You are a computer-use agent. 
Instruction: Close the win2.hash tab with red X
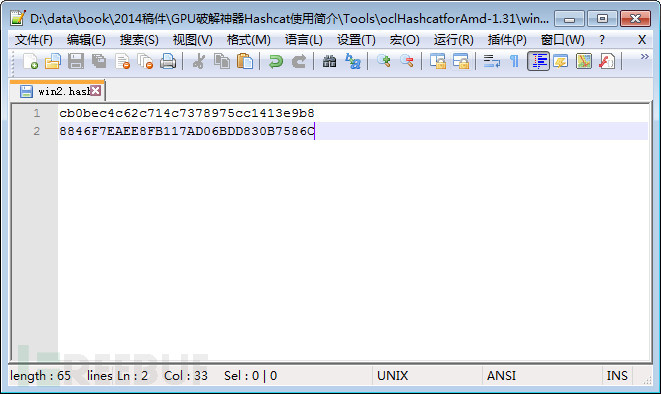click(x=96, y=91)
